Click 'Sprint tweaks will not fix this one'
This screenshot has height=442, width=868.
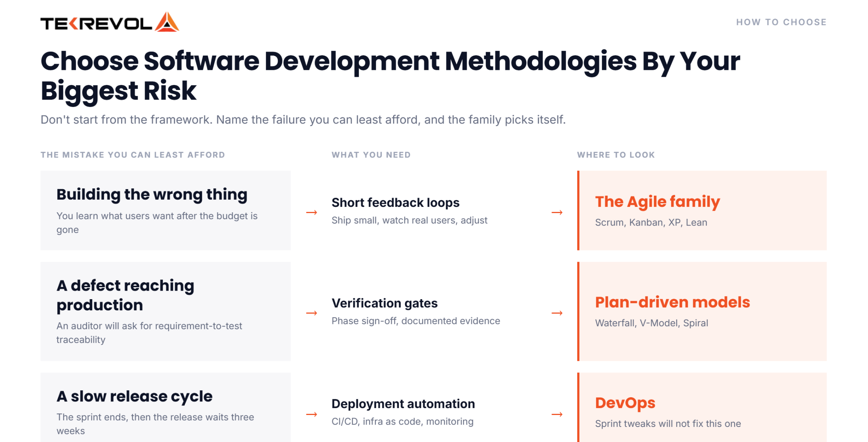[668, 424]
